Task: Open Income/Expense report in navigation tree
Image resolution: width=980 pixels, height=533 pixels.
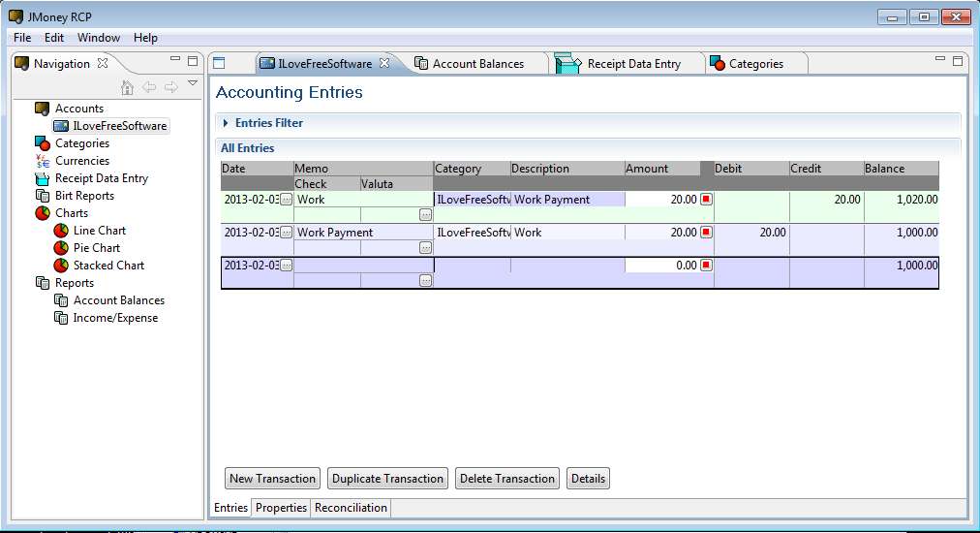Action: [115, 319]
